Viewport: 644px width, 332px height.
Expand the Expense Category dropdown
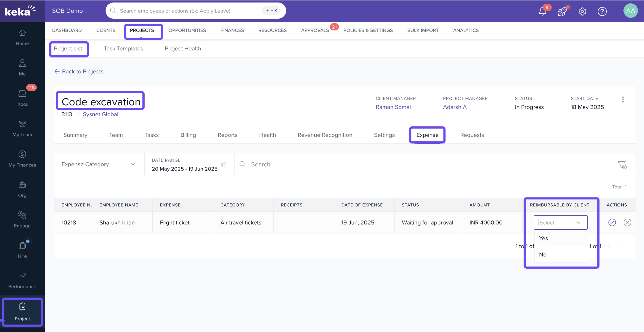click(99, 164)
